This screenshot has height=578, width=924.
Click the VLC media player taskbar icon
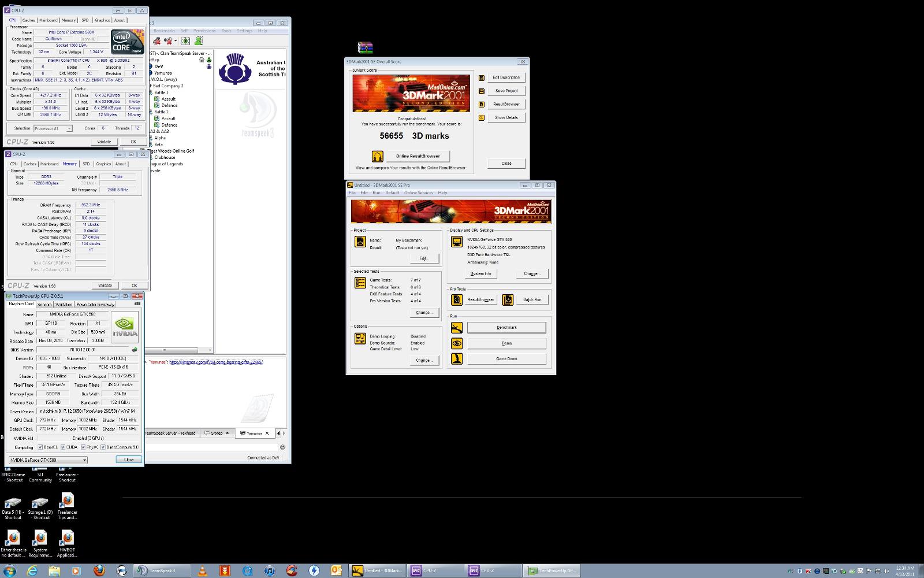203,570
